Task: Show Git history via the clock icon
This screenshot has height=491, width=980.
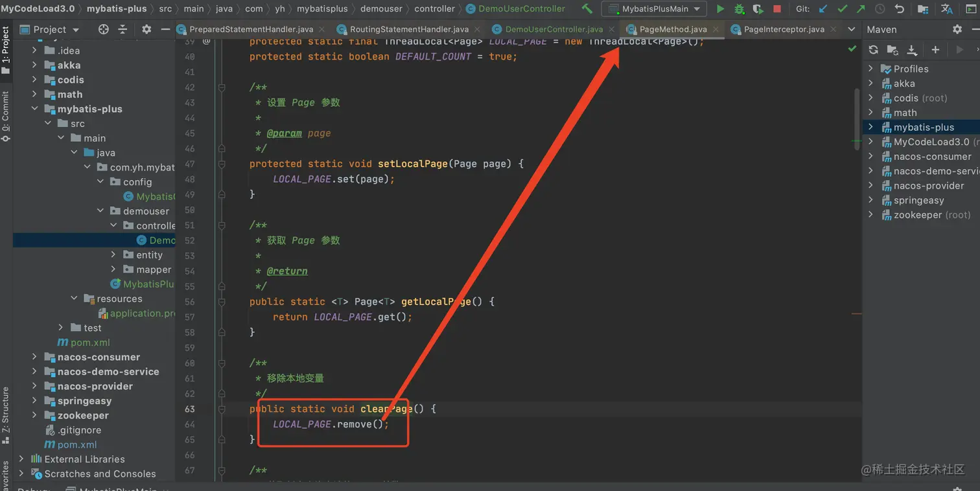Action: (880, 9)
